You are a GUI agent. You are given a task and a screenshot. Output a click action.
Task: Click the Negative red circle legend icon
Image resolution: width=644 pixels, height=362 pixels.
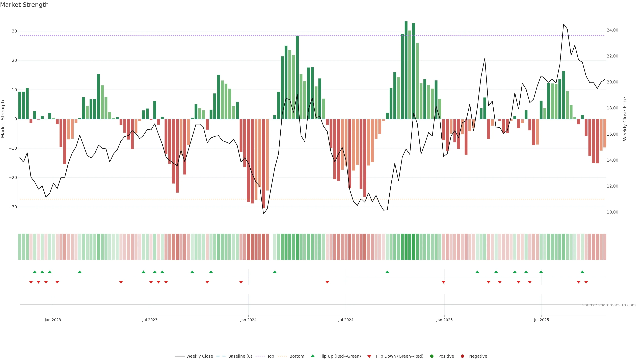462,356
